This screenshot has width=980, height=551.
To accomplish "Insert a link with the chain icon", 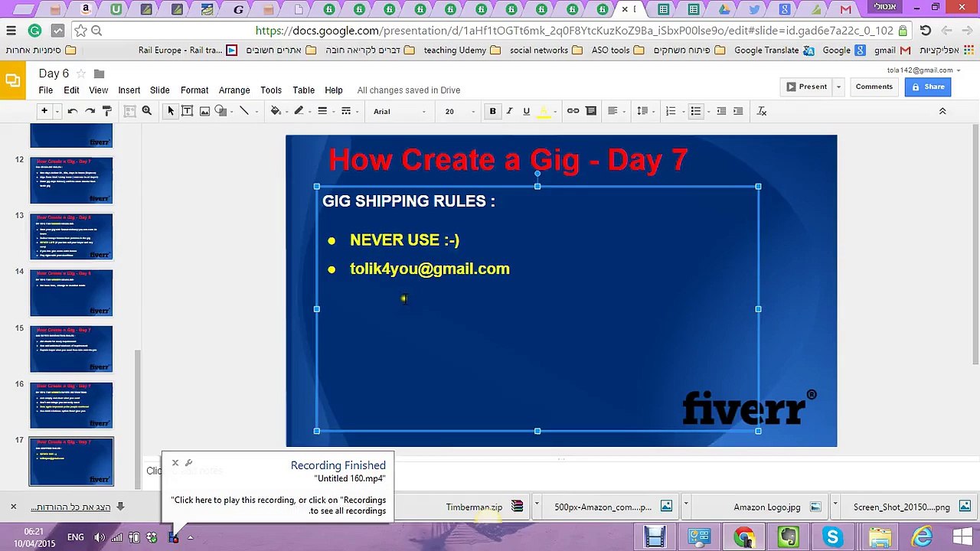I will click(573, 111).
